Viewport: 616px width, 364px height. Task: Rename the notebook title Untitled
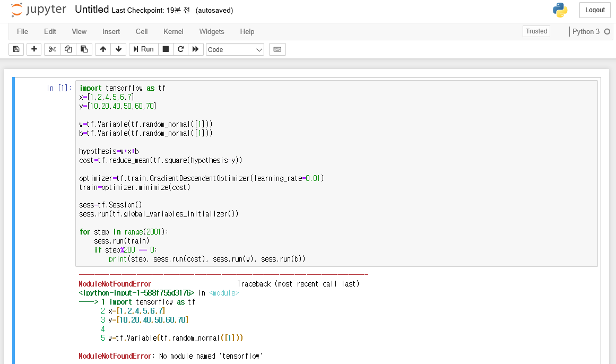pos(92,10)
